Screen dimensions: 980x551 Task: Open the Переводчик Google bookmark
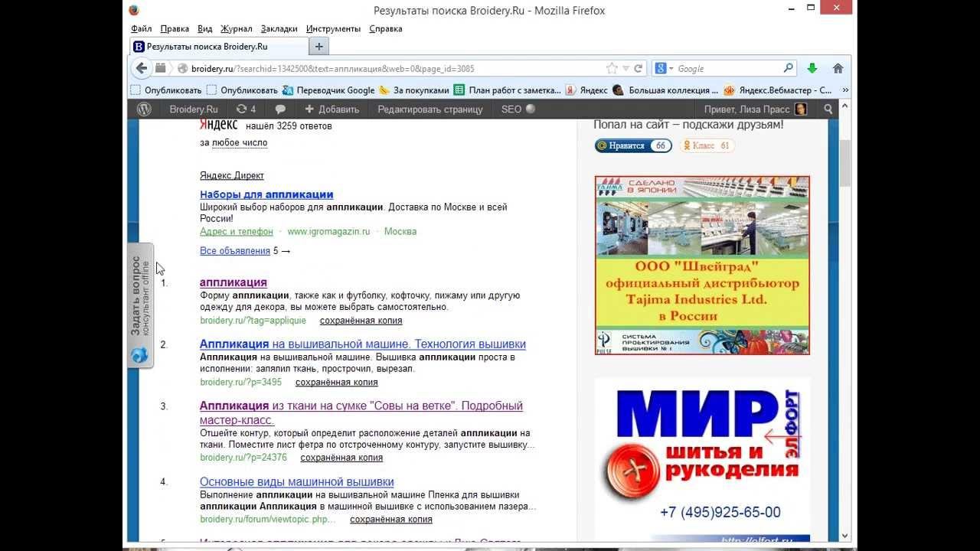pyautogui.click(x=328, y=90)
